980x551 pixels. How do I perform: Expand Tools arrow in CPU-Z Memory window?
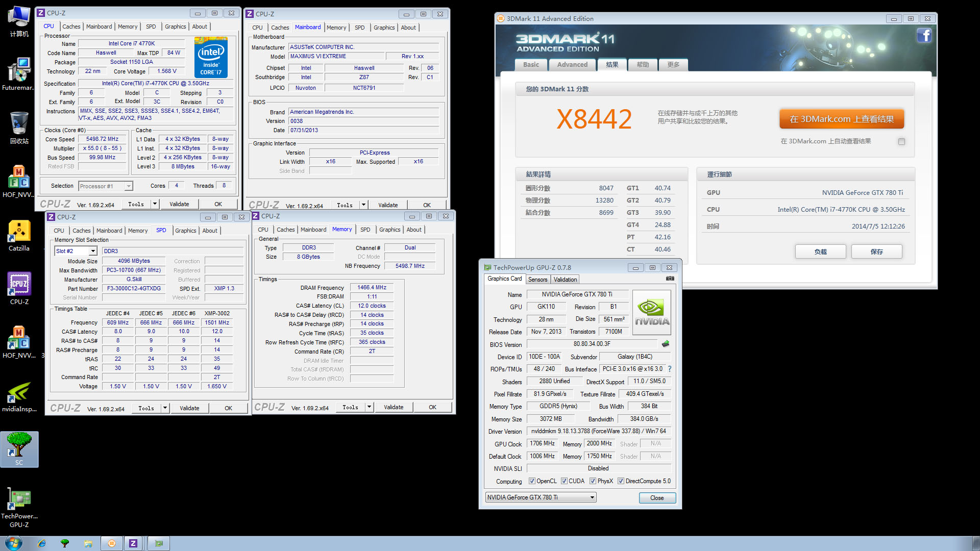click(x=369, y=407)
